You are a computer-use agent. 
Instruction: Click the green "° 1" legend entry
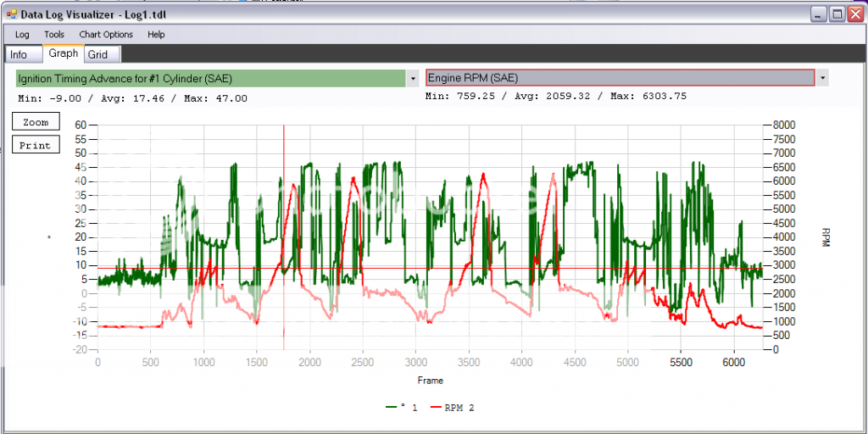pos(403,408)
